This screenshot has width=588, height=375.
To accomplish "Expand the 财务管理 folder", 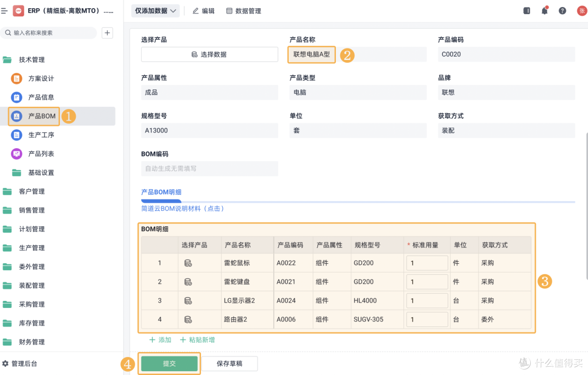I will click(x=24, y=342).
